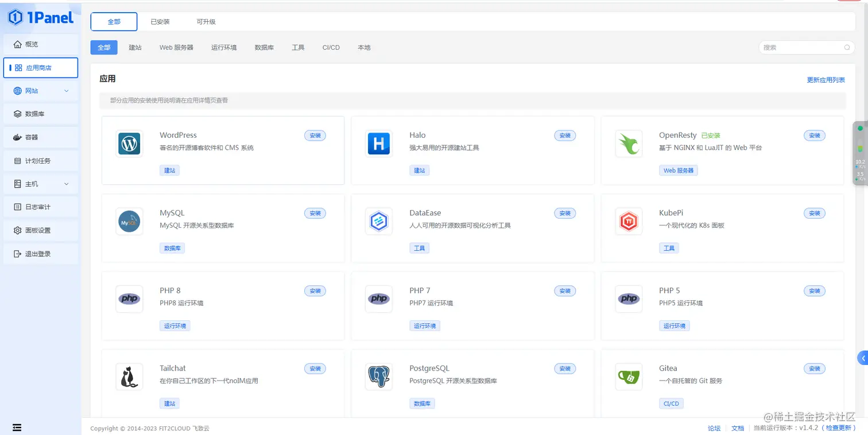This screenshot has height=435, width=868.
Task: Switch to the 已安装 top tab
Action: (160, 22)
